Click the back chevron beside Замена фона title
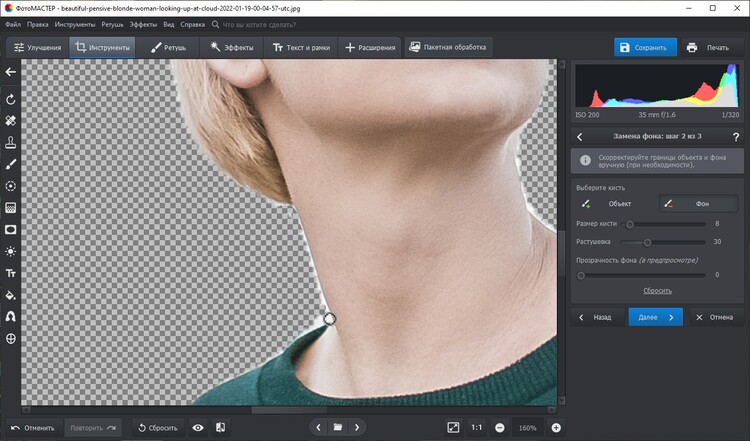This screenshot has width=750, height=441. point(580,137)
